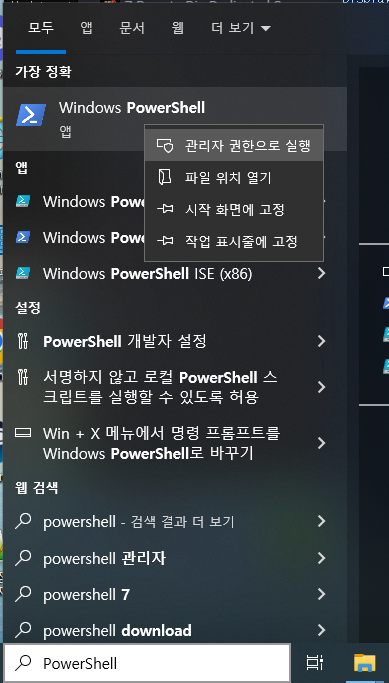Click the rectangle icon beside Win + X 메뉴 setting

pyautogui.click(x=23, y=433)
